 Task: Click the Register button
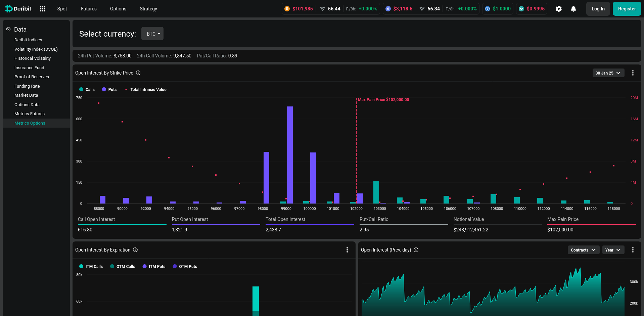627,9
